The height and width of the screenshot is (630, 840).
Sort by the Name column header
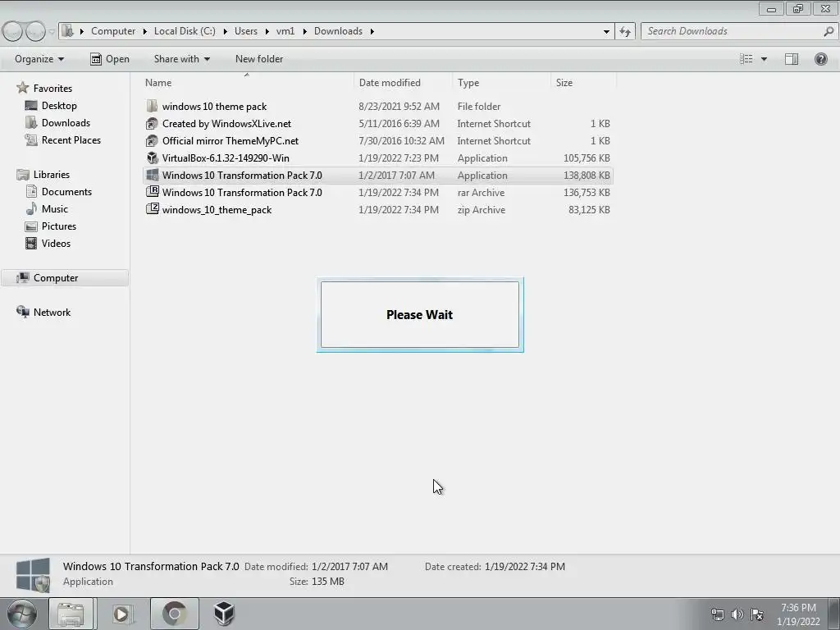[x=246, y=83]
